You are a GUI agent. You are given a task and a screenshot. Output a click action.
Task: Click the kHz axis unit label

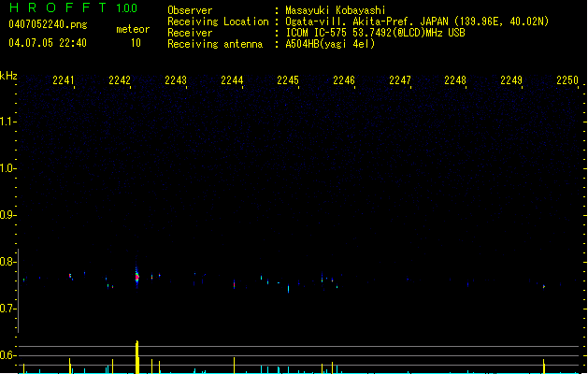pos(8,76)
